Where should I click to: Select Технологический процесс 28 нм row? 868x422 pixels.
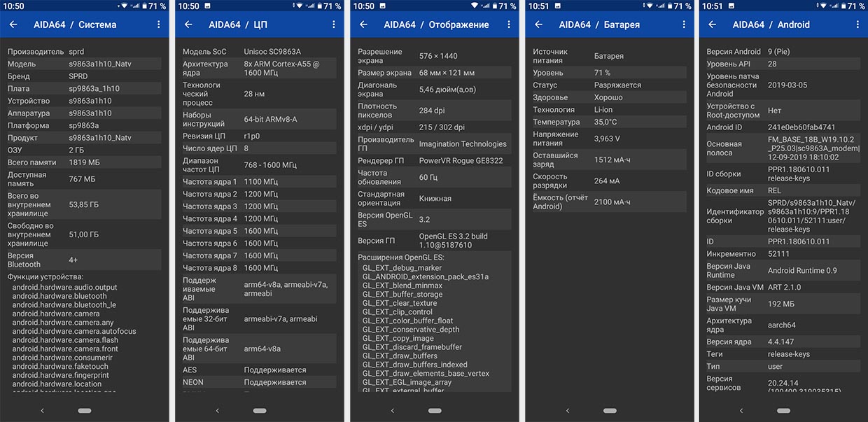259,94
